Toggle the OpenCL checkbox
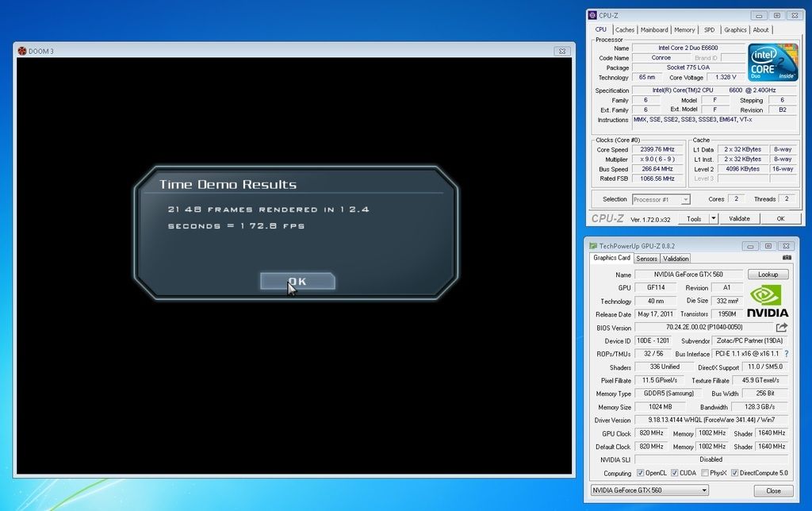The height and width of the screenshot is (511, 812). pyautogui.click(x=640, y=473)
